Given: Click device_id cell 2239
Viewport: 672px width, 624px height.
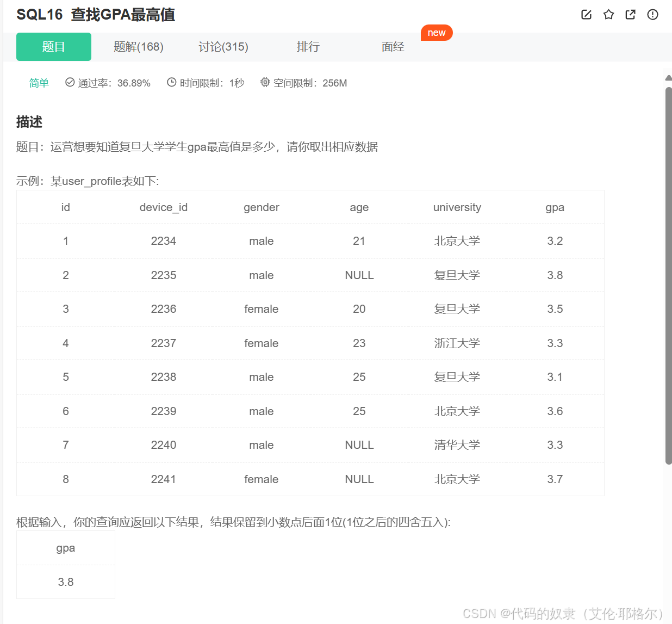Looking at the screenshot, I should pos(164,411).
